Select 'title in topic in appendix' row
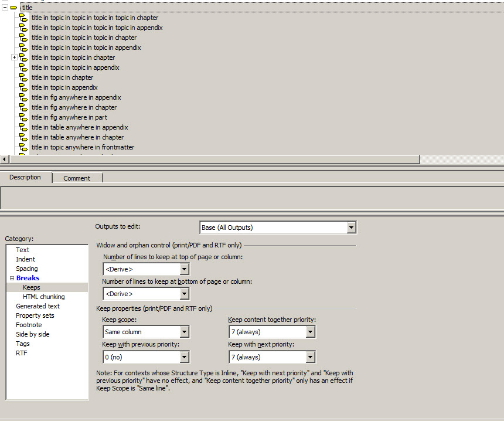Viewport: 504px width, 421px height. 64,87
